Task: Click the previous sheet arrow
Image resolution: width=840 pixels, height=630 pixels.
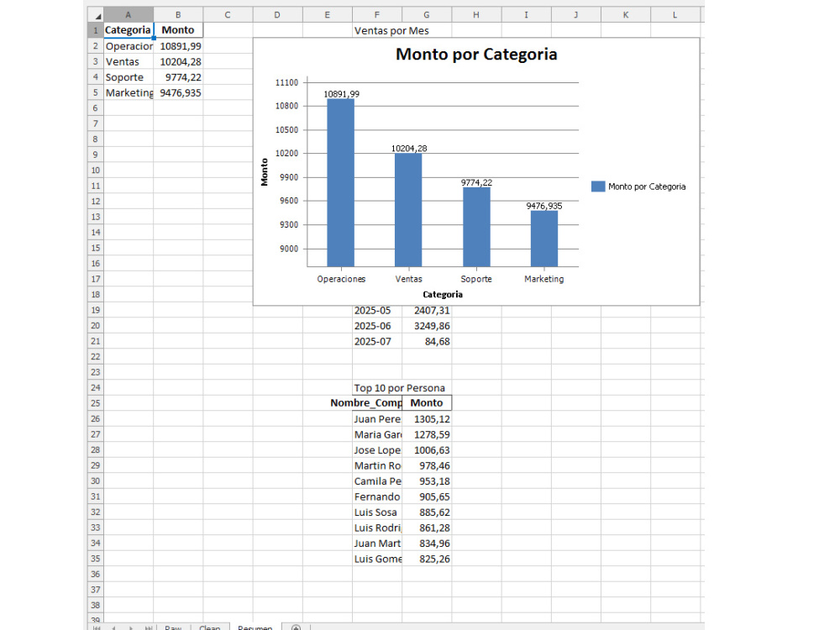Action: point(113,627)
